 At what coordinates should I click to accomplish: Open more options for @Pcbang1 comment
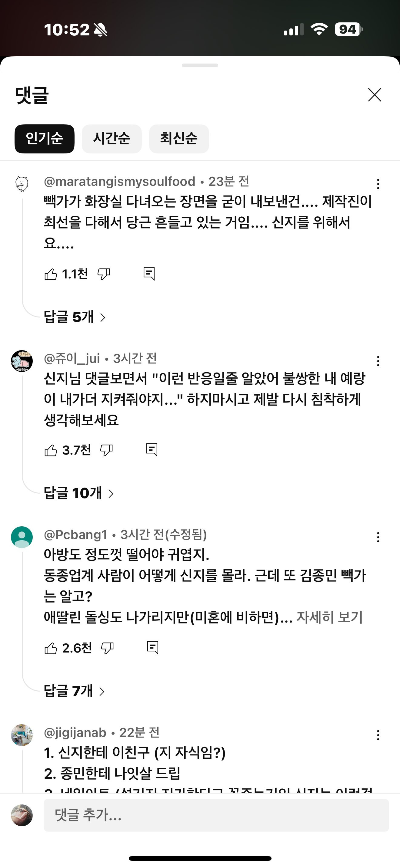378,537
